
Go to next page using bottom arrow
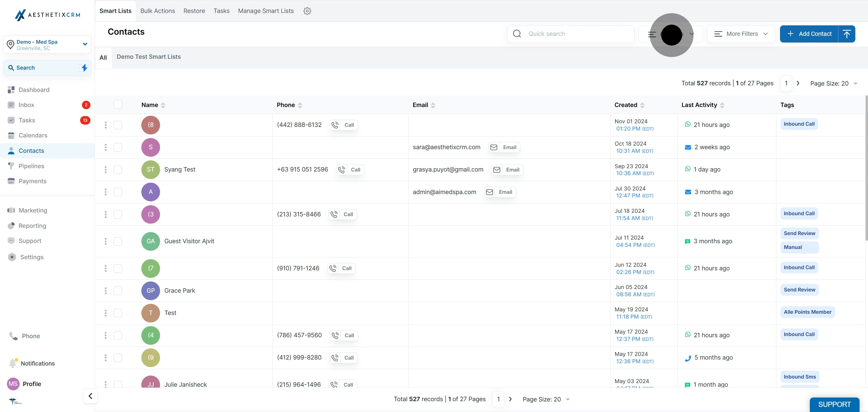tap(510, 399)
